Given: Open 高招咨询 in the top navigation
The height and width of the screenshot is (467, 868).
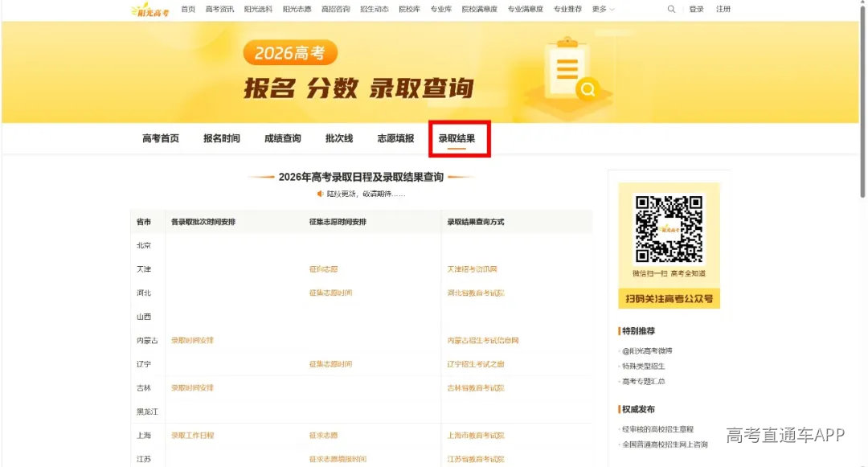Looking at the screenshot, I should (335, 9).
